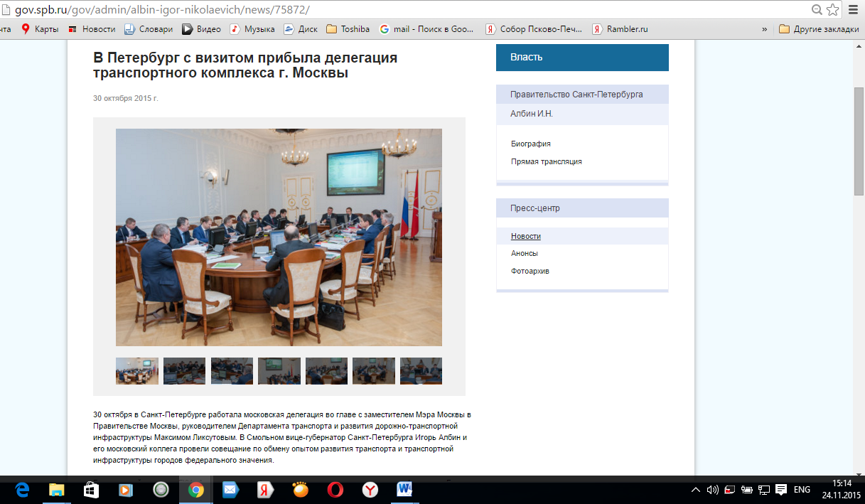Open the orange blob taskbar app

pos(301,490)
